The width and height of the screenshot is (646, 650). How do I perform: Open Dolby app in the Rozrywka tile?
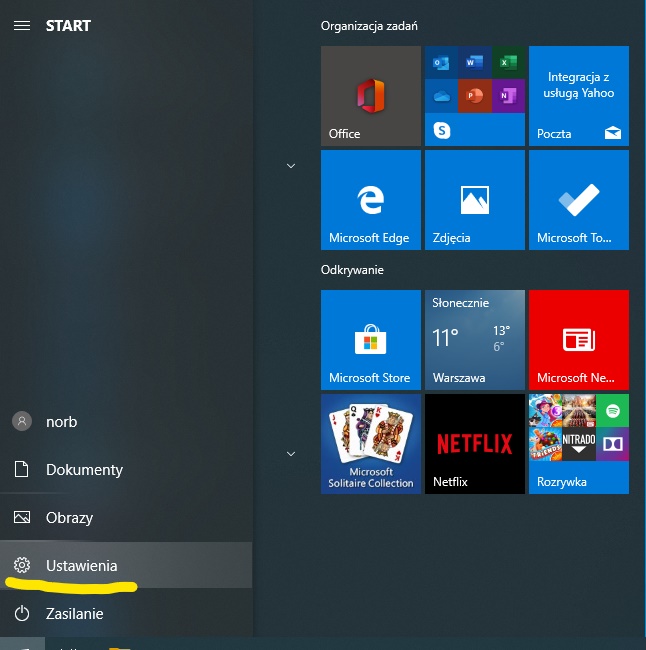click(x=612, y=444)
